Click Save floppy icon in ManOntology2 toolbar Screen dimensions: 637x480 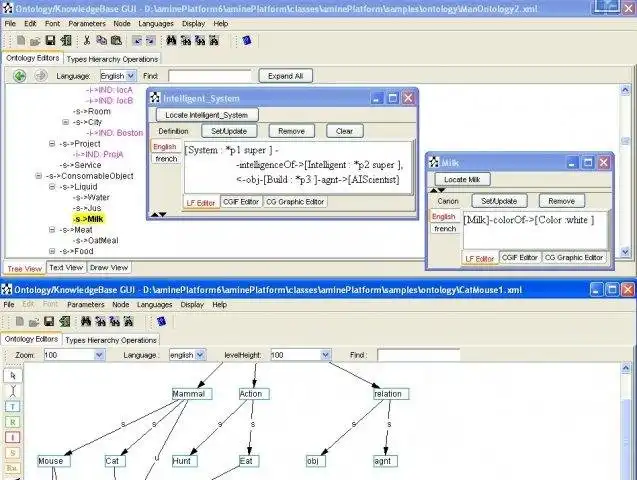coord(50,40)
